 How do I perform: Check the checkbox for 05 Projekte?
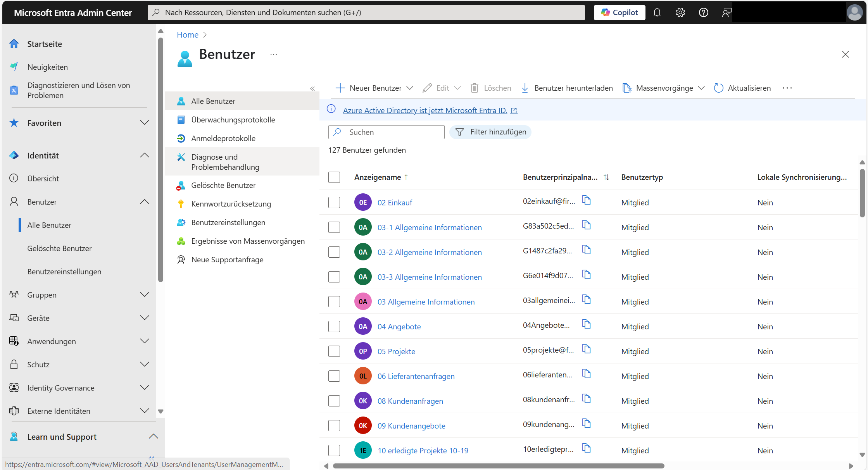[334, 351]
